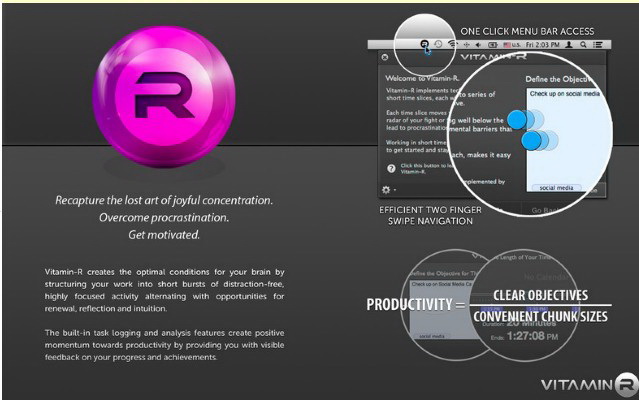Click the Go Back button

[544, 210]
